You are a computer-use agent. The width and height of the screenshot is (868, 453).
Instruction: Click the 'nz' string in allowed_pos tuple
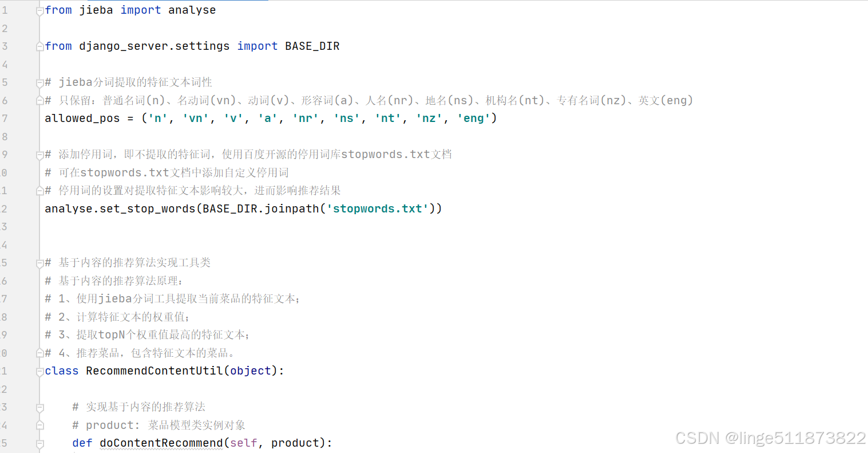tap(429, 118)
